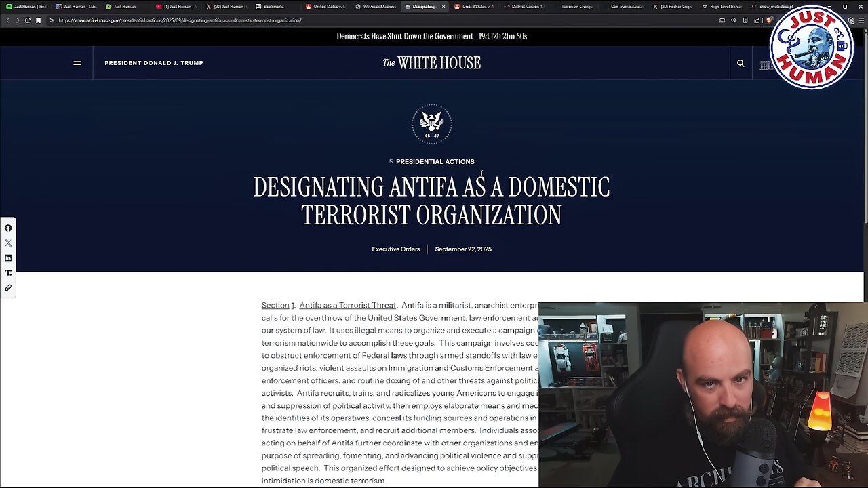
Task: Share the article on Truth Social
Action: tap(8, 273)
